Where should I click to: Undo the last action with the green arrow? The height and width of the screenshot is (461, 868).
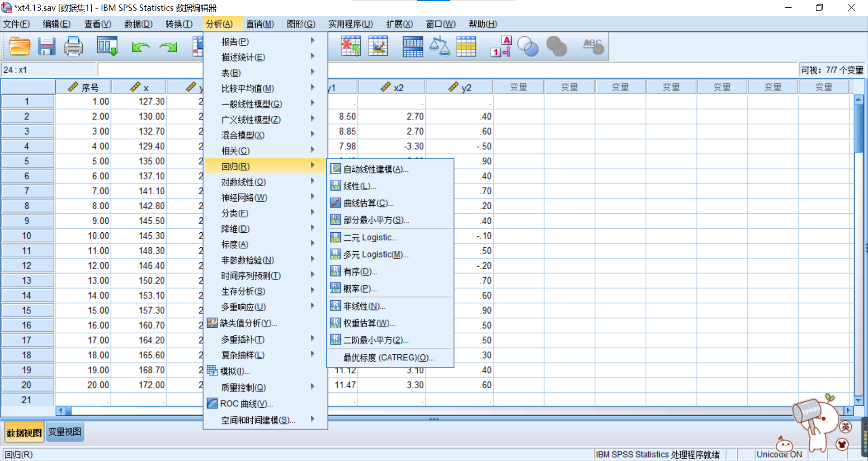tap(141, 47)
